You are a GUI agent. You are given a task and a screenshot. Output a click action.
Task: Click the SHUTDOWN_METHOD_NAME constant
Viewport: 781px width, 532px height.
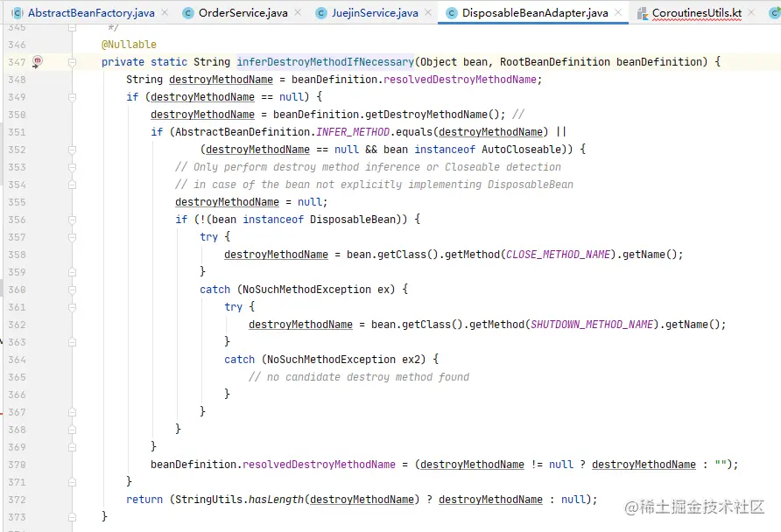(592, 325)
